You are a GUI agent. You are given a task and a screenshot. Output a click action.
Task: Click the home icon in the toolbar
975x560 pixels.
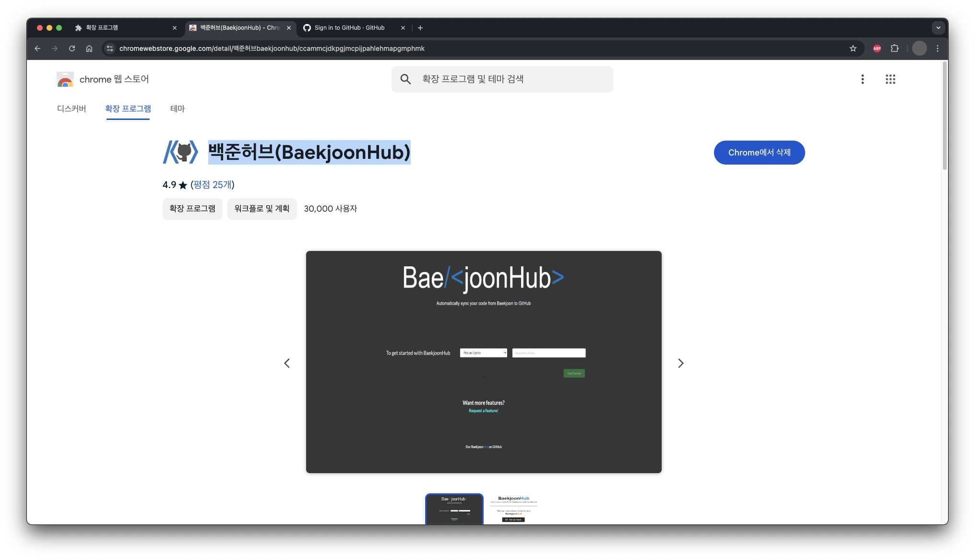pos(89,48)
